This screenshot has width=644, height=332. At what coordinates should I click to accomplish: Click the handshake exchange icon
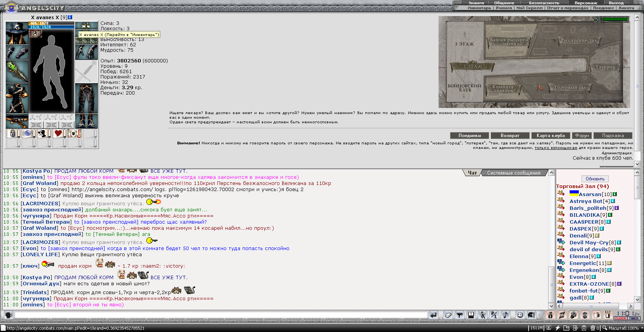(x=562, y=315)
